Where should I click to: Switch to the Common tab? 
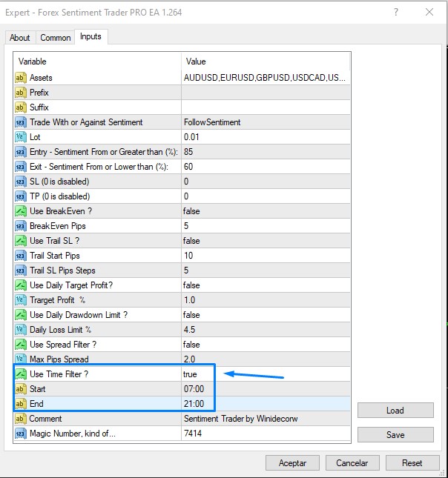point(56,38)
